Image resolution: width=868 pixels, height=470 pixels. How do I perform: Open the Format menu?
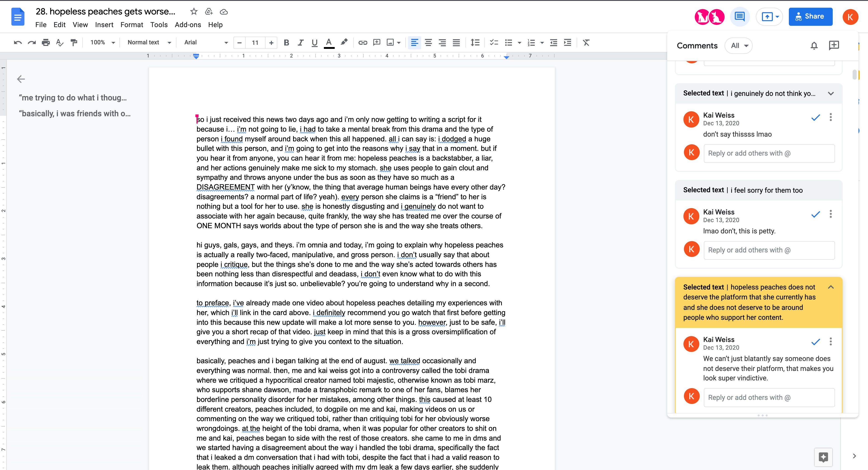132,25
